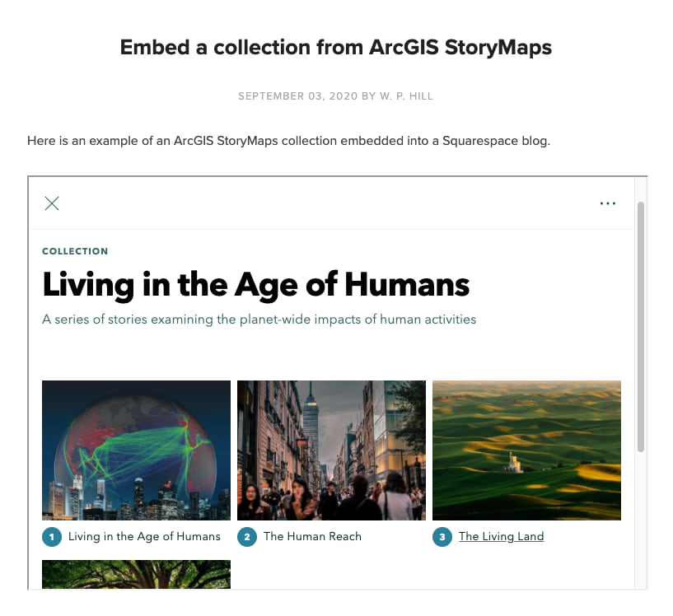Close the embedded StoryMaps collection viewer
The height and width of the screenshot is (616, 673).
coord(52,203)
